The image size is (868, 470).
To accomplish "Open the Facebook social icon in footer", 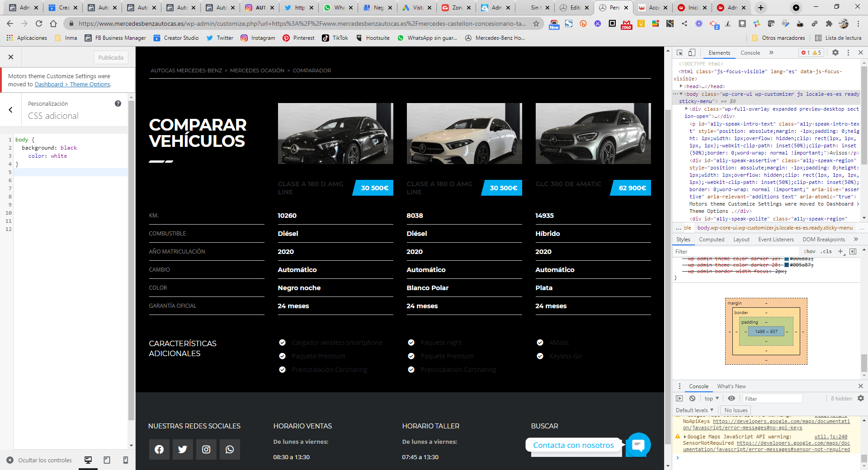I will click(159, 449).
